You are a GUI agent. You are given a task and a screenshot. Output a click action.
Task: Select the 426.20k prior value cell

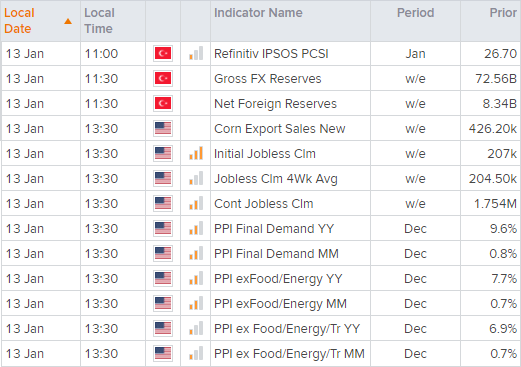pos(493,129)
